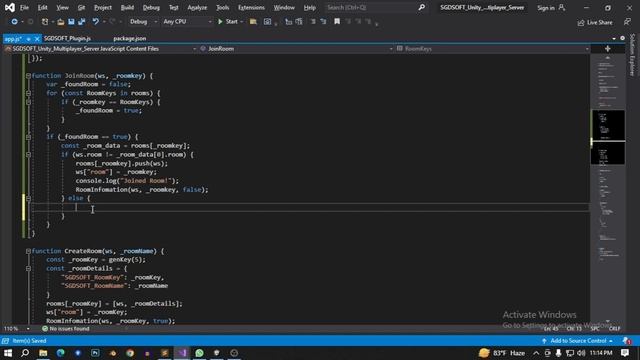Open the Debug menu
This screenshot has height=360, width=640.
tap(151, 7)
